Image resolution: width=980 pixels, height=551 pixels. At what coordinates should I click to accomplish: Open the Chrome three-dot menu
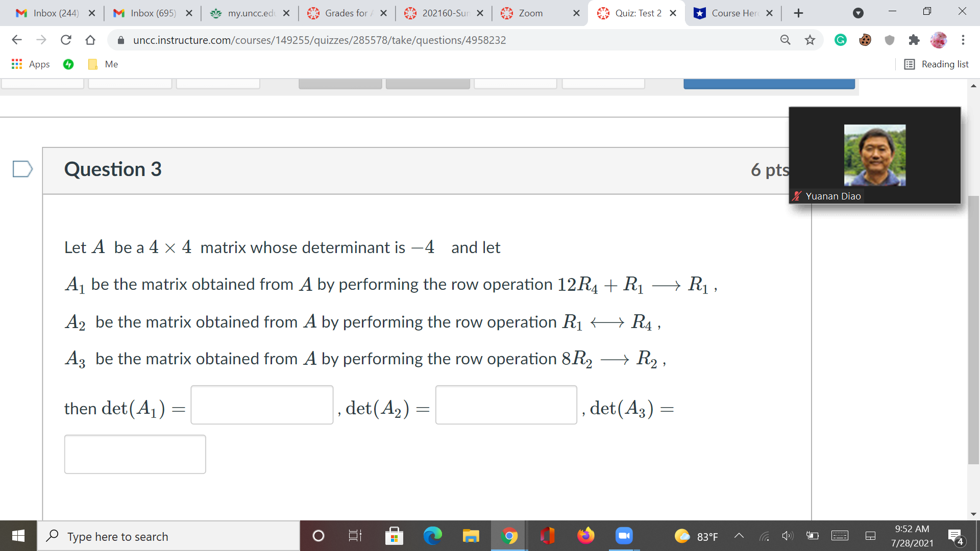pos(963,40)
